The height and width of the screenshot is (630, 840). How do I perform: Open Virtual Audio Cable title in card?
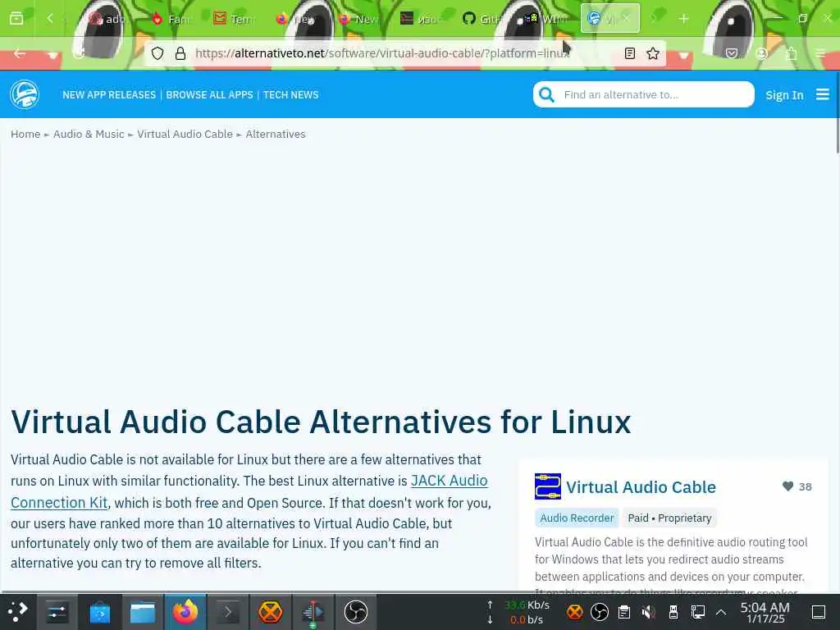[641, 487]
